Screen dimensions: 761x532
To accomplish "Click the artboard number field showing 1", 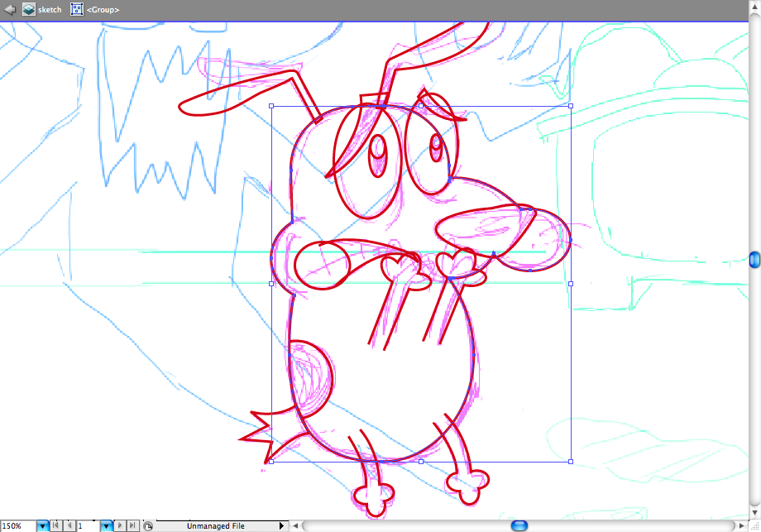I will (x=89, y=525).
